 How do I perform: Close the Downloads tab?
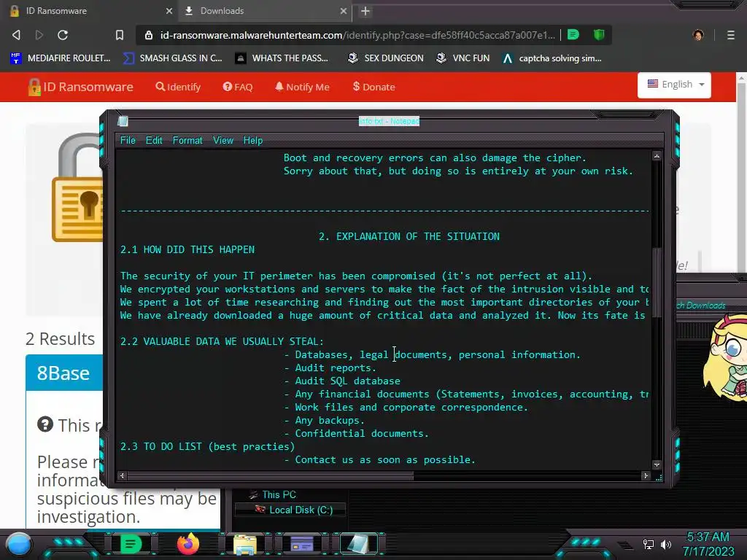point(344,11)
